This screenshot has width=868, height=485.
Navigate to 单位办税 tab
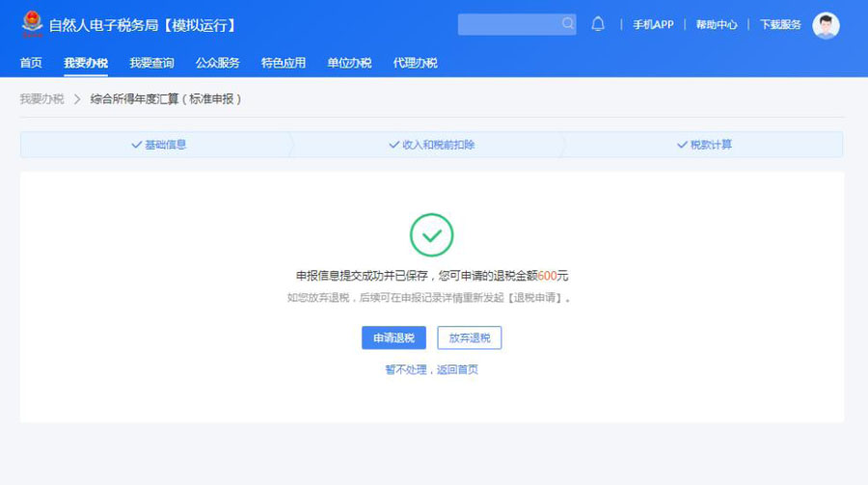click(349, 63)
